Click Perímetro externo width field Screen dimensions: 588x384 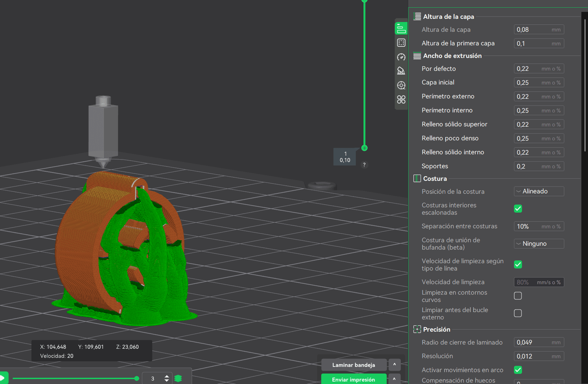pyautogui.click(x=539, y=97)
